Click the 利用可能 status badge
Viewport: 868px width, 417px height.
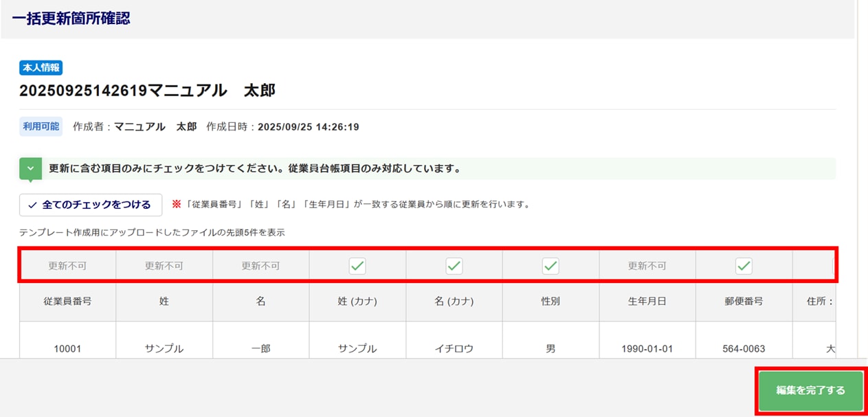click(41, 126)
